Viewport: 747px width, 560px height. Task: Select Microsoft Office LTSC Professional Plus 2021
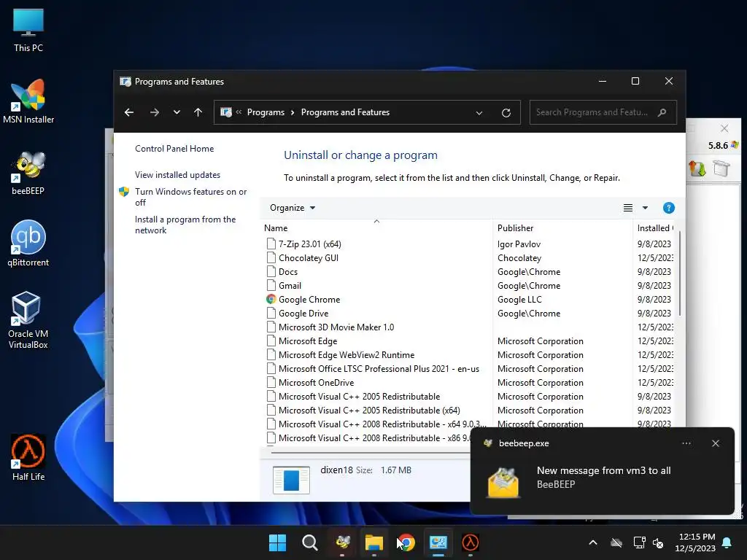tap(379, 368)
